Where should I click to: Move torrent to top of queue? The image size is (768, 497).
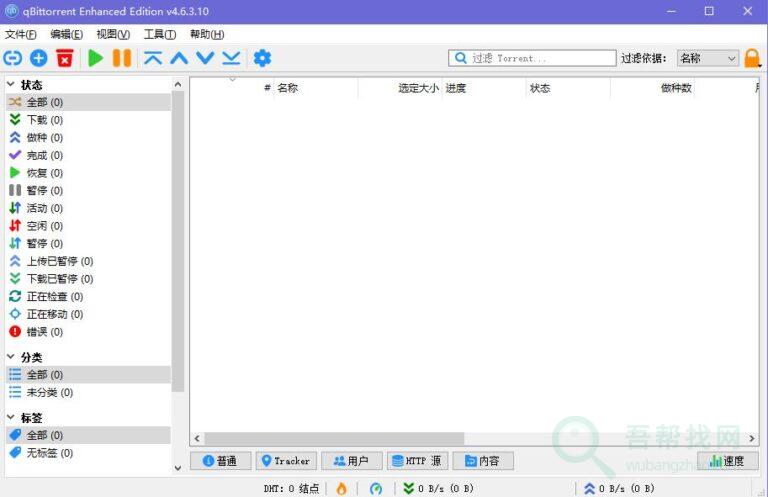click(x=153, y=58)
